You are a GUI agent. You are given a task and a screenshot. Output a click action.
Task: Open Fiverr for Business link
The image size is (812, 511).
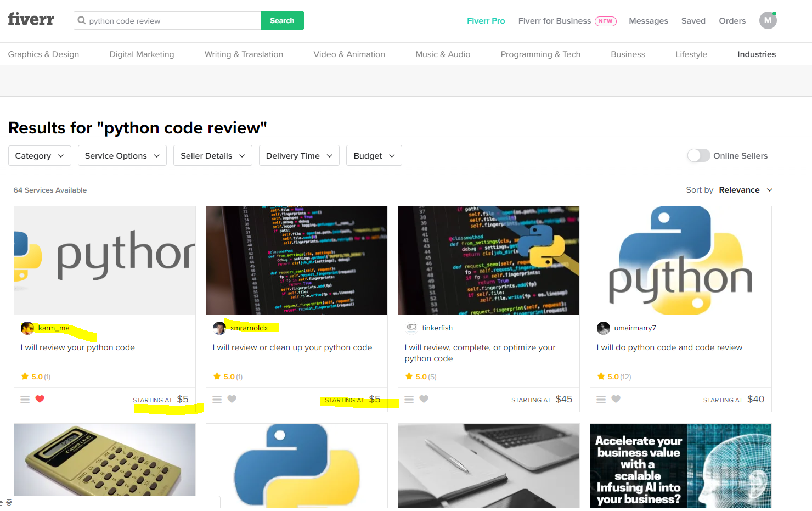(x=567, y=21)
